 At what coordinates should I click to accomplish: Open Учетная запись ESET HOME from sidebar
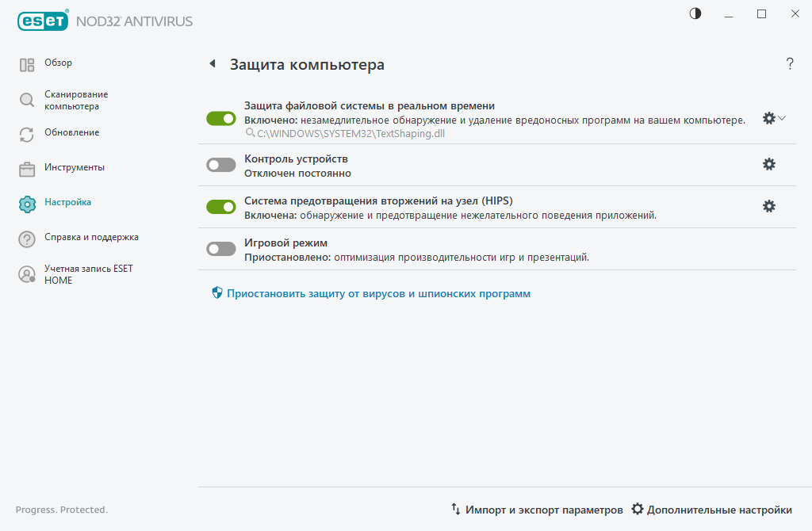pyautogui.click(x=25, y=274)
